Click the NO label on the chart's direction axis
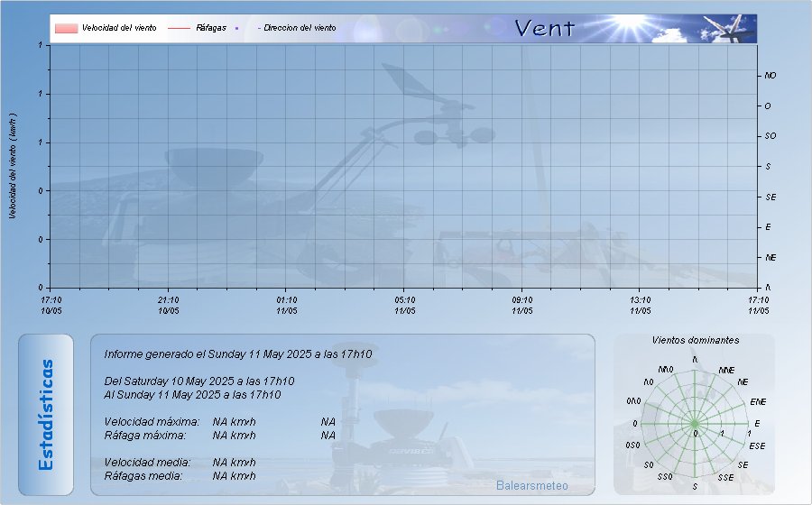The width and height of the screenshot is (812, 505). coord(770,76)
